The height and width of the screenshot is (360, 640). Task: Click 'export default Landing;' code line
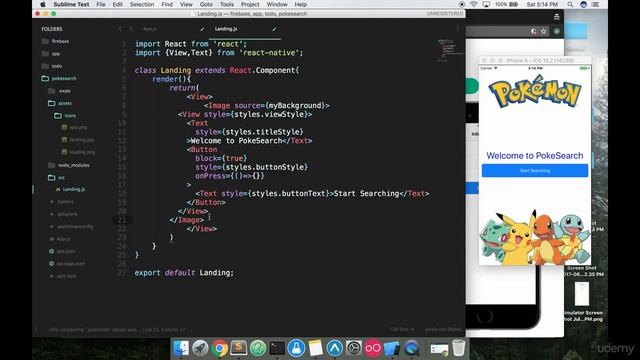tap(184, 273)
